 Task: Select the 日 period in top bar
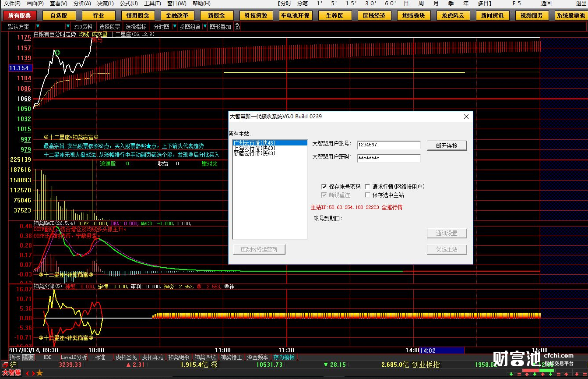(406, 4)
